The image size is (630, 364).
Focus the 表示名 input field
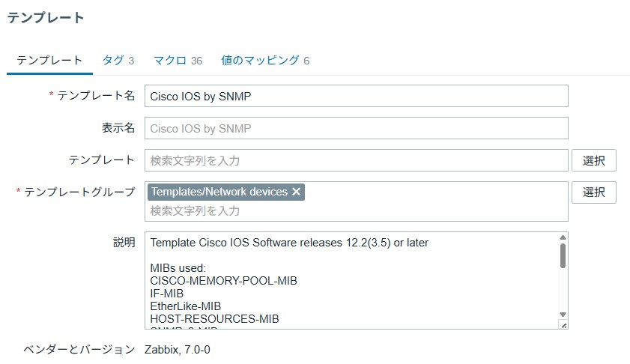(356, 128)
